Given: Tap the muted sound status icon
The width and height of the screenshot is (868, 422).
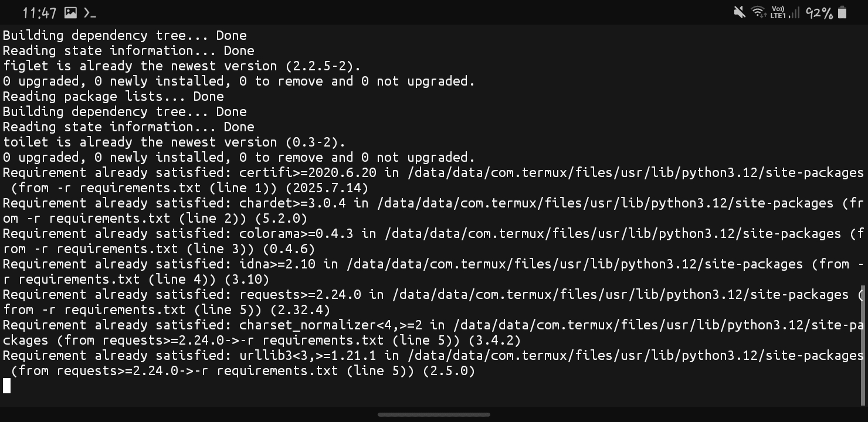Looking at the screenshot, I should (740, 12).
